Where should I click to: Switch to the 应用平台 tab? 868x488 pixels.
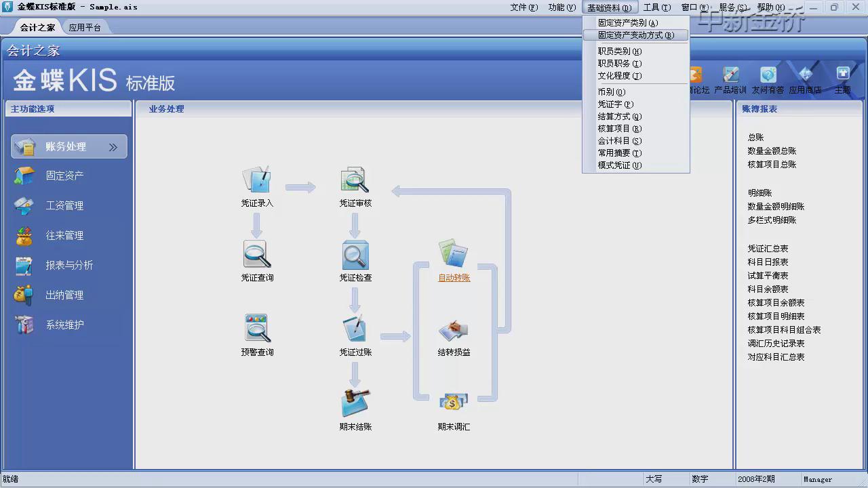click(85, 28)
